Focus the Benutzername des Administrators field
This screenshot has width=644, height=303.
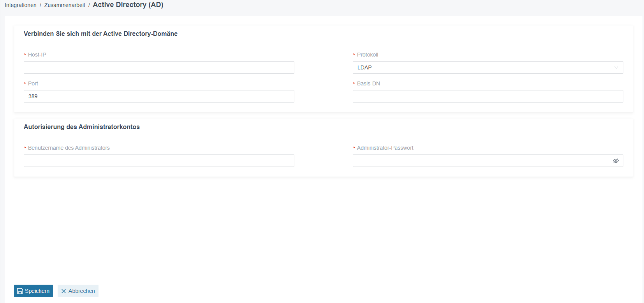click(x=159, y=161)
